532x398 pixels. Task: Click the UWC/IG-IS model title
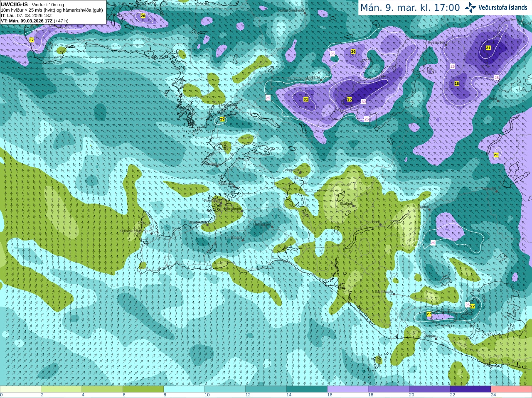(x=14, y=5)
